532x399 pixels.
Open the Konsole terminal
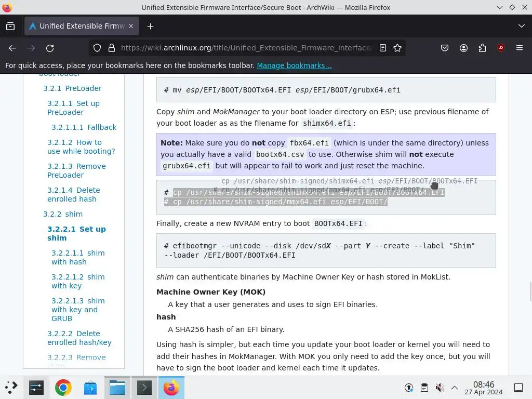coord(144,388)
